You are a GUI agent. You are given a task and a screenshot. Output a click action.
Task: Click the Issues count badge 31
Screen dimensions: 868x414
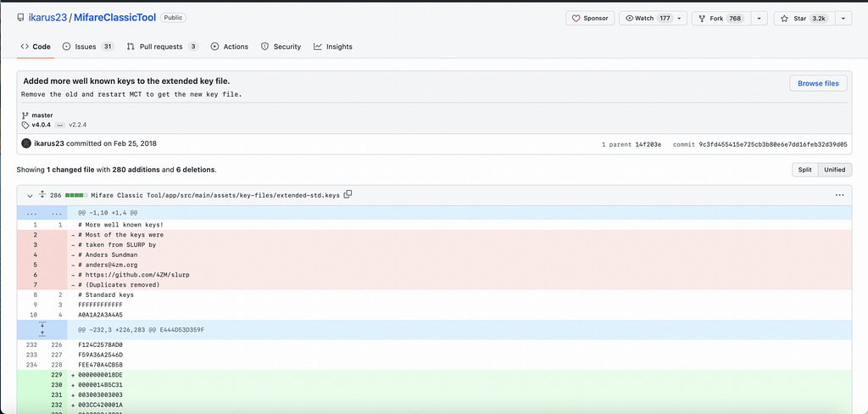tap(108, 47)
